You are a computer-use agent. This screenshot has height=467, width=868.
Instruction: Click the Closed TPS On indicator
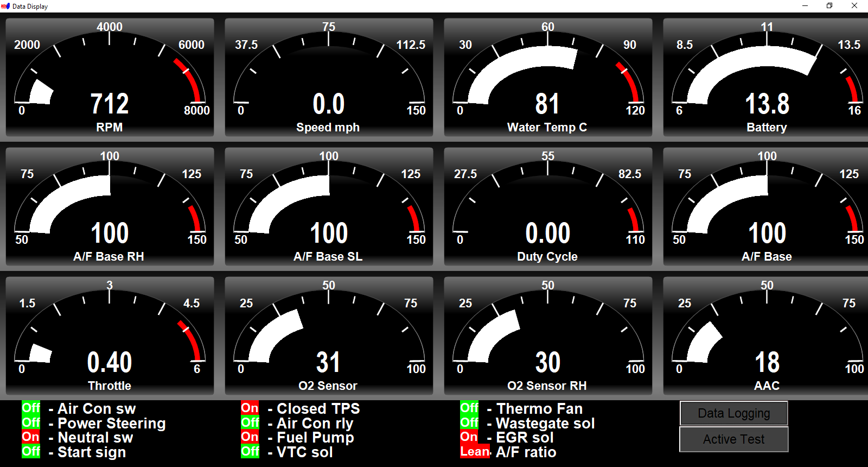250,408
